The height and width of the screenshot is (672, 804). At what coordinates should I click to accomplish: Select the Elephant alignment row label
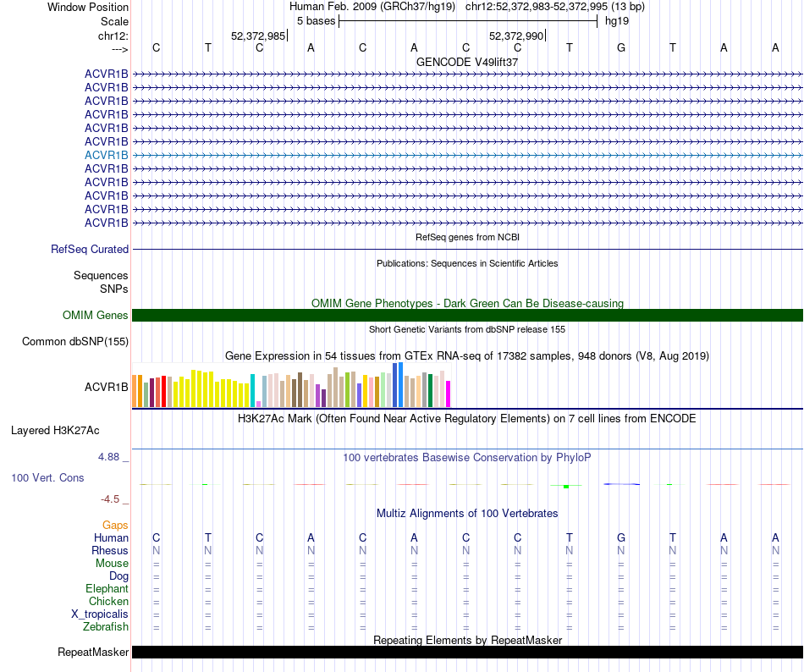(107, 588)
